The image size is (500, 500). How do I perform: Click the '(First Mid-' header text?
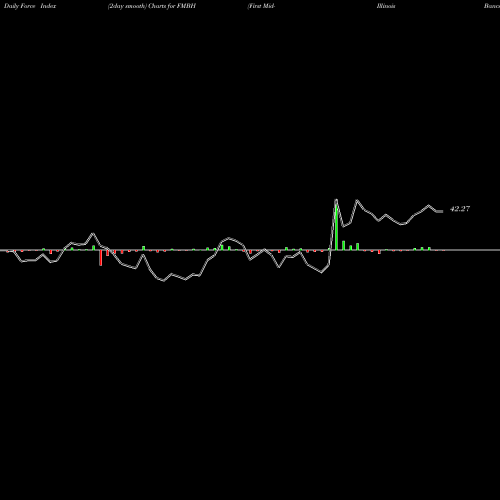point(261,6)
